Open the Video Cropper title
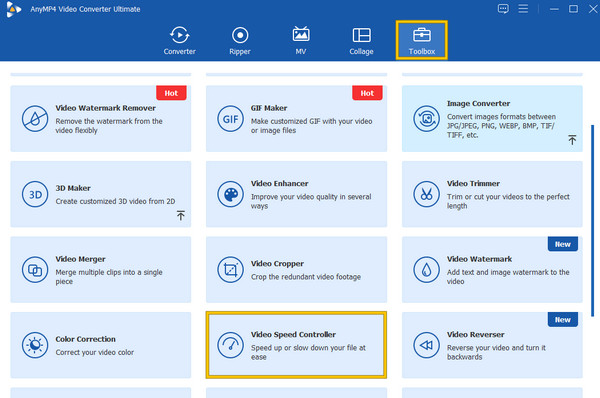Image resolution: width=600 pixels, height=398 pixels. (x=277, y=264)
